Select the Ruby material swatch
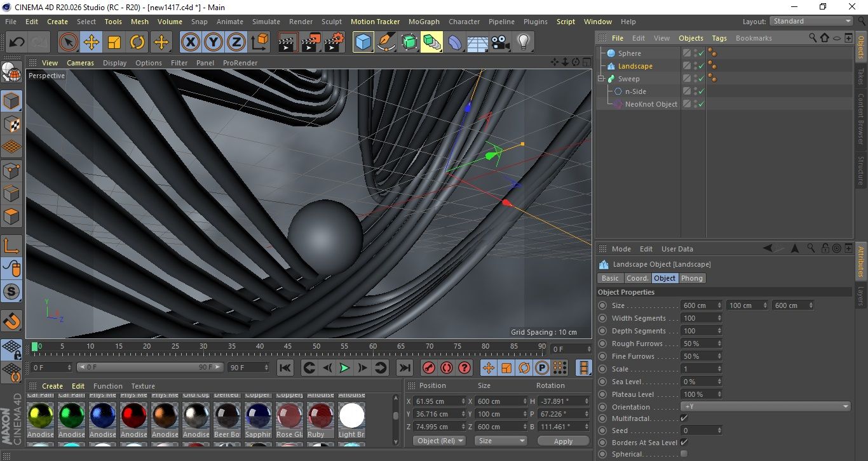 (x=320, y=417)
